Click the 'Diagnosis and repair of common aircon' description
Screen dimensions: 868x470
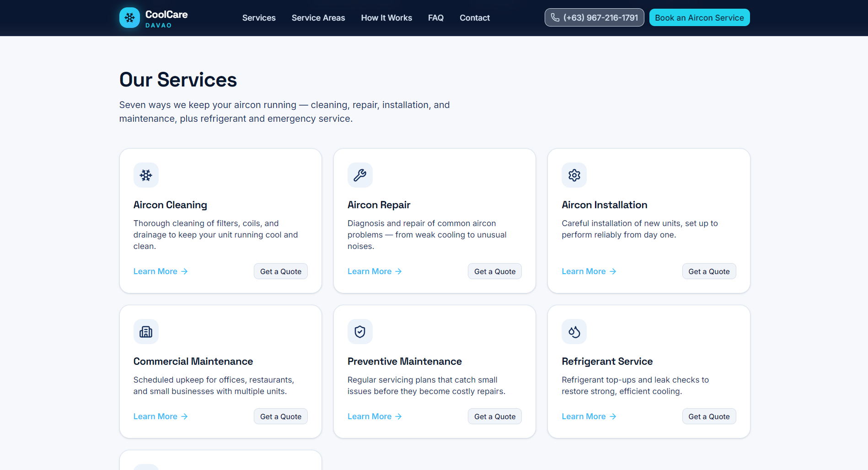(427, 235)
